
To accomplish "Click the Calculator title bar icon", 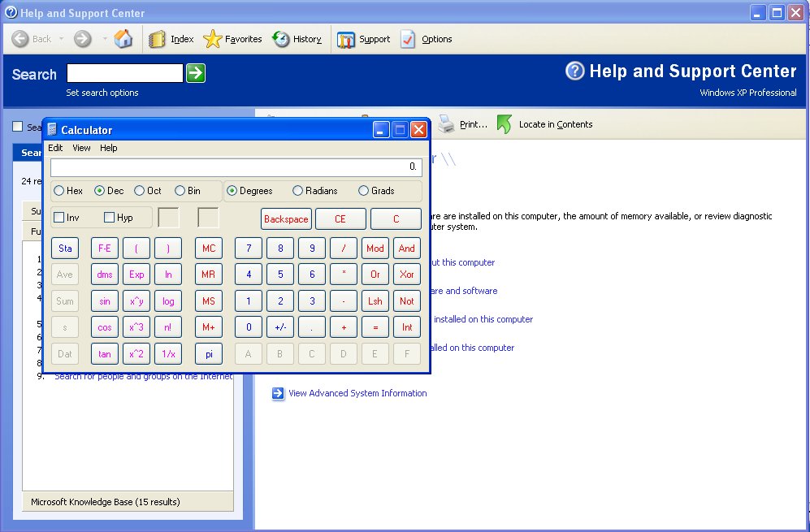I will [x=52, y=130].
